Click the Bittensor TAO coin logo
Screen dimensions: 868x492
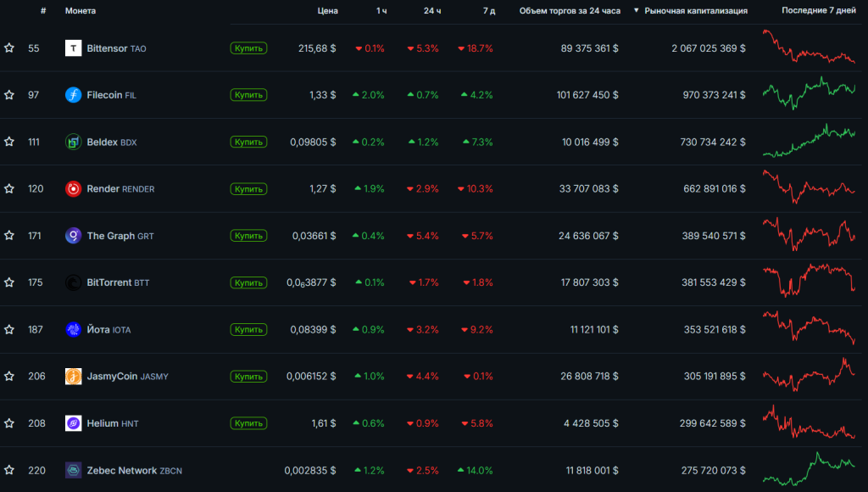[x=73, y=48]
